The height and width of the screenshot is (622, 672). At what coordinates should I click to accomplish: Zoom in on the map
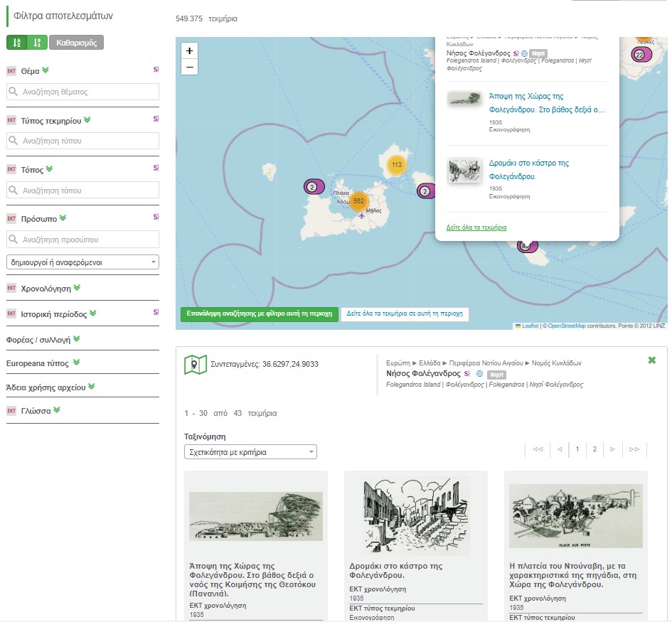point(189,51)
